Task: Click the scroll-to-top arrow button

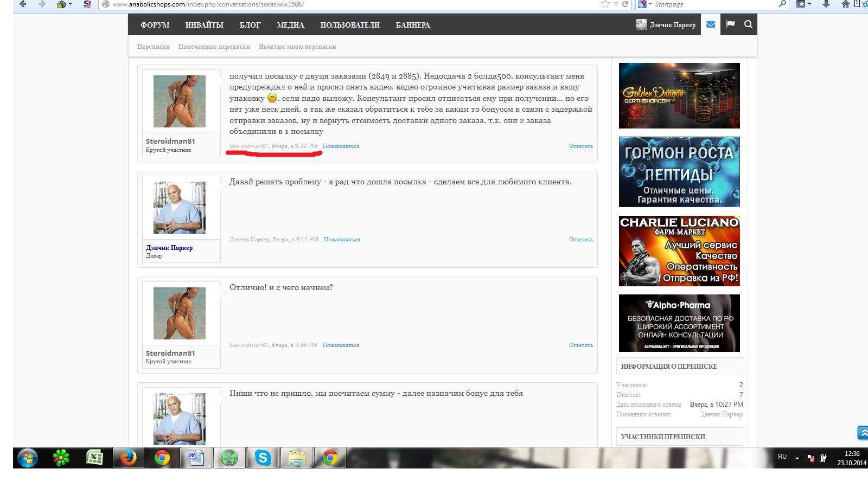Action: pos(863,433)
